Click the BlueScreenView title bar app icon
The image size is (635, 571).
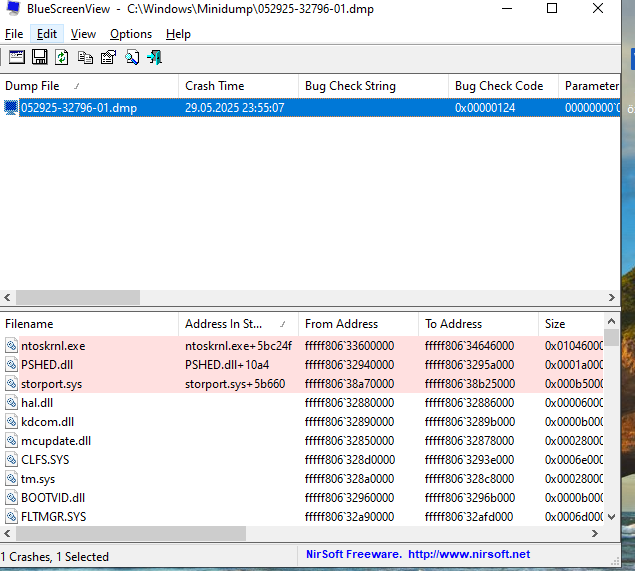(13, 8)
